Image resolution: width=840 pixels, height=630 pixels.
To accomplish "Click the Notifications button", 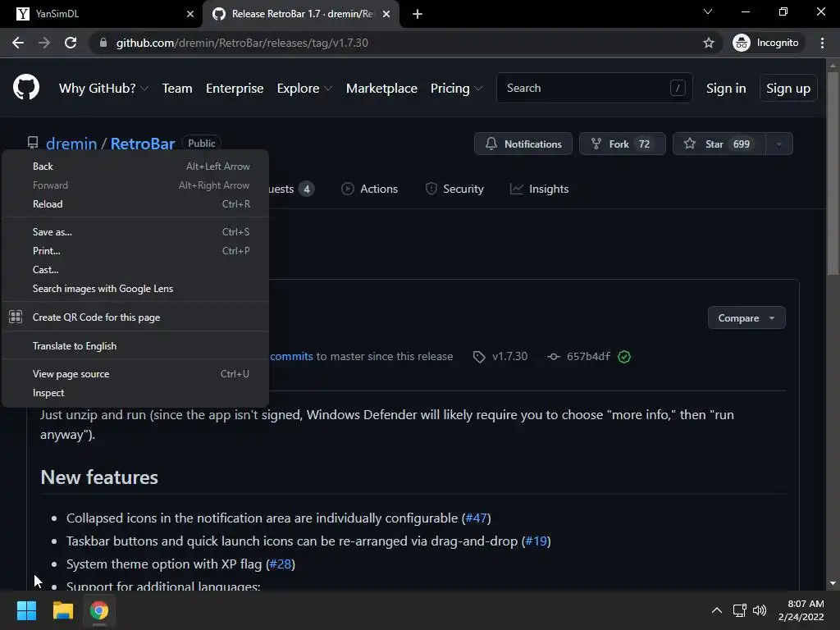I will tap(523, 144).
